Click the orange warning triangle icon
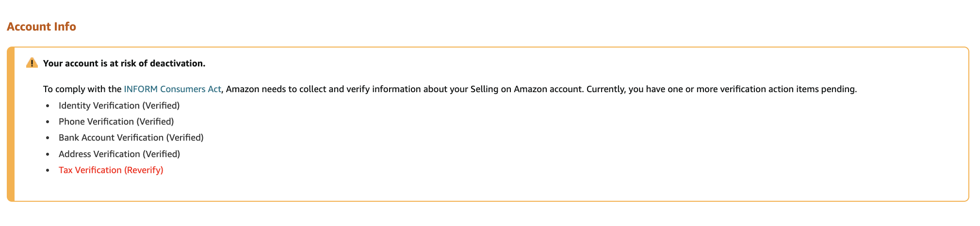This screenshot has width=980, height=226. 32,63
